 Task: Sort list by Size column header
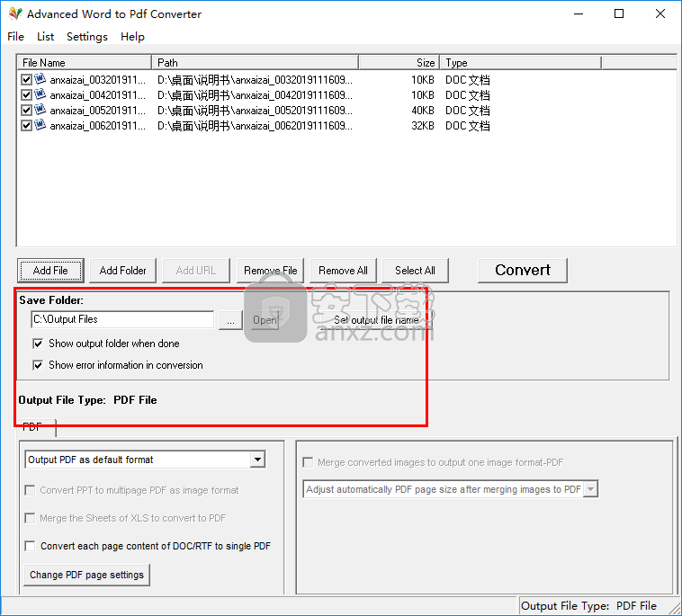399,63
